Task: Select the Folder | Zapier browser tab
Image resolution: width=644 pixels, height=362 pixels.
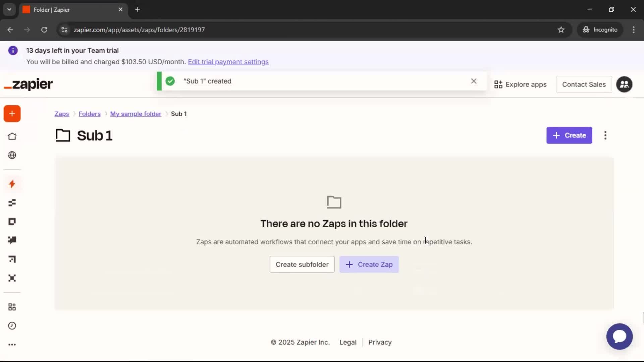Action: click(x=73, y=10)
